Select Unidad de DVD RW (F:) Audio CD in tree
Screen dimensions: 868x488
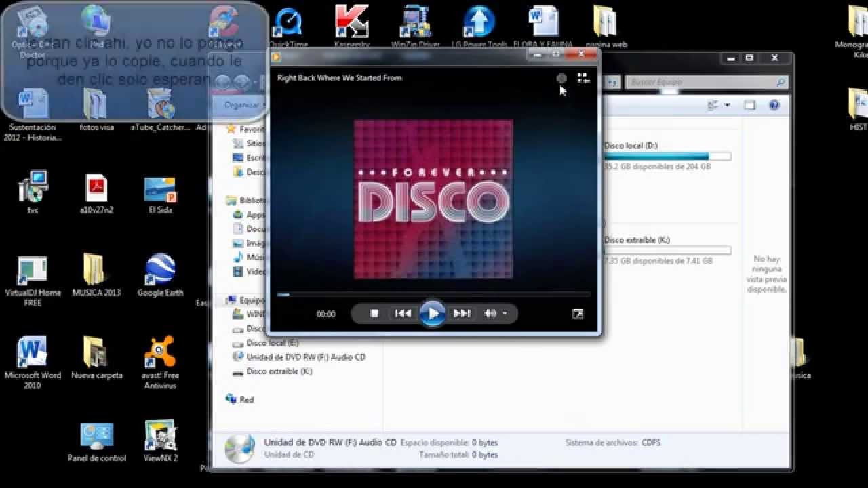pyautogui.click(x=299, y=357)
